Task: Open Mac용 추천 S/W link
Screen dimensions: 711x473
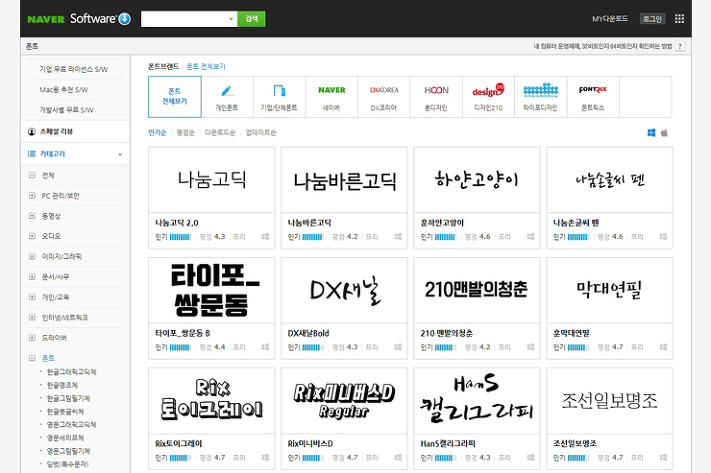Action: (x=63, y=90)
